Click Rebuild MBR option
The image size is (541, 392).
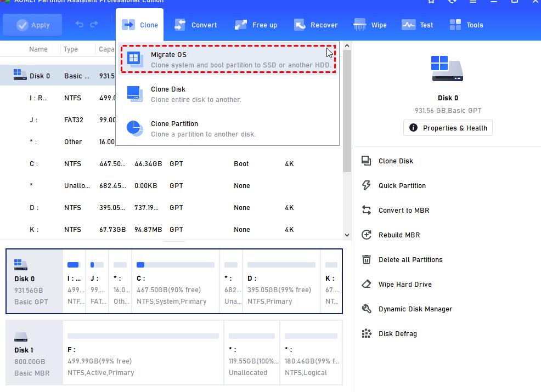pyautogui.click(x=399, y=235)
